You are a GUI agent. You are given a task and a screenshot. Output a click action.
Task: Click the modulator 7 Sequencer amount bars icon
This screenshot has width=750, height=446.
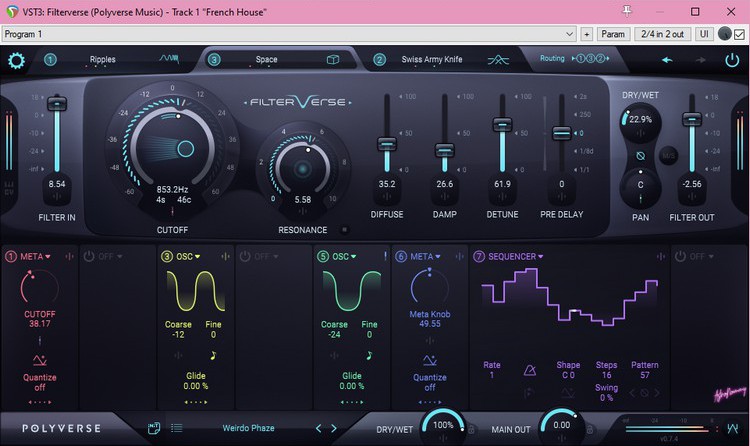pyautogui.click(x=661, y=256)
